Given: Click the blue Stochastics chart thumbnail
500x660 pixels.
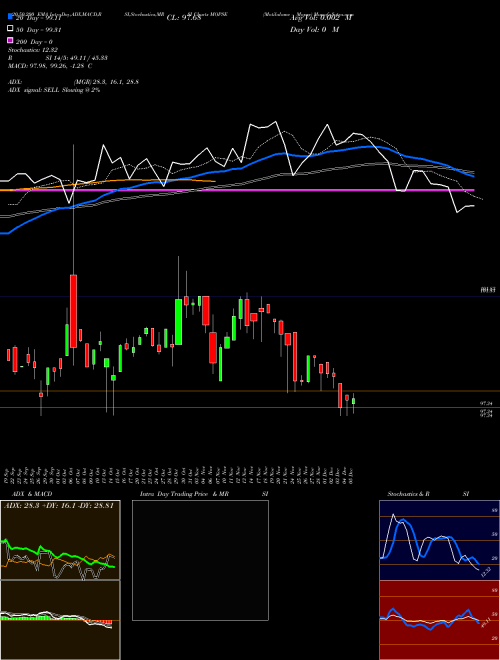Looking at the screenshot, I should (x=439, y=540).
